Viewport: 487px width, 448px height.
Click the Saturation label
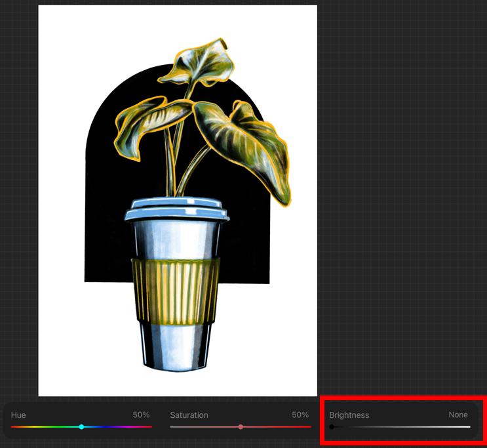point(189,415)
